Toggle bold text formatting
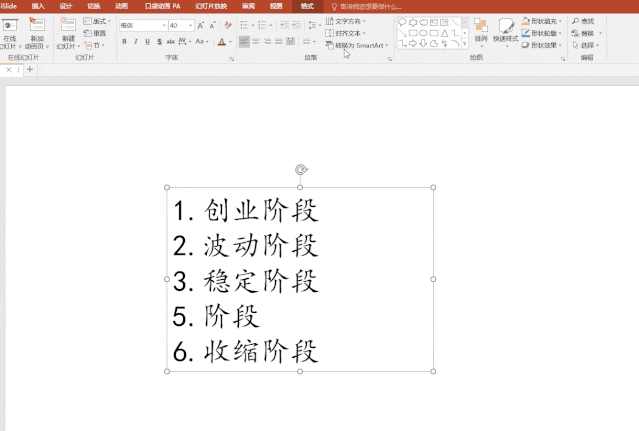Viewport: 639px width, 431px height. (124, 41)
